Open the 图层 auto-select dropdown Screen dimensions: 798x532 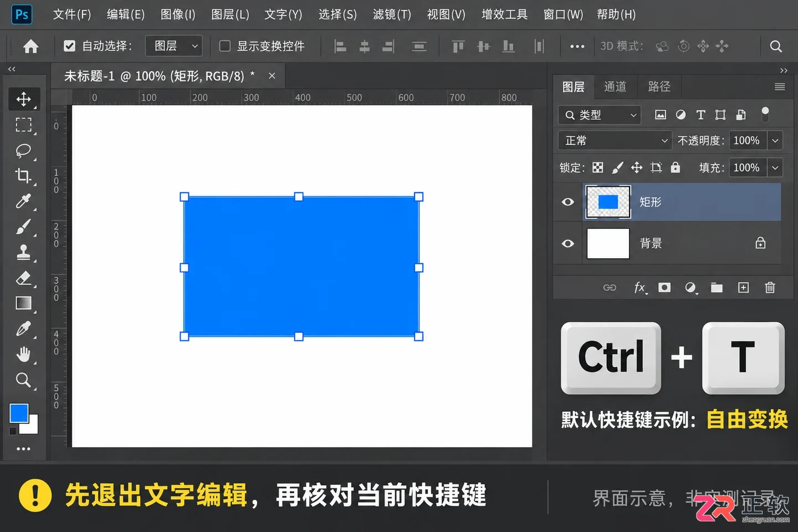point(173,46)
